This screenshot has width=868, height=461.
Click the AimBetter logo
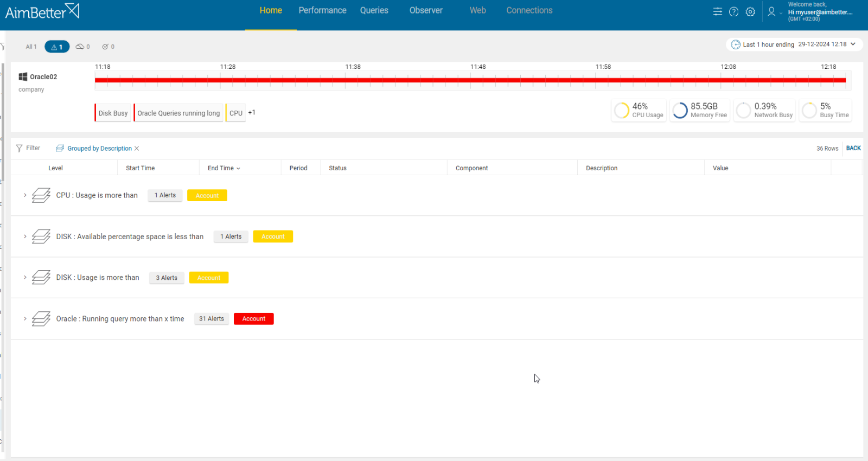click(42, 11)
